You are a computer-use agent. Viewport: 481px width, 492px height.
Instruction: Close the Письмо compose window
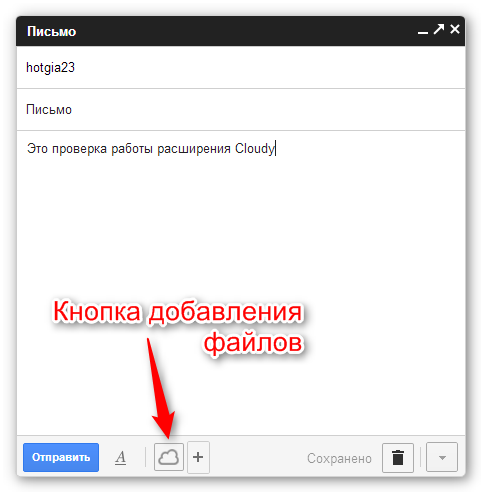pos(455,29)
